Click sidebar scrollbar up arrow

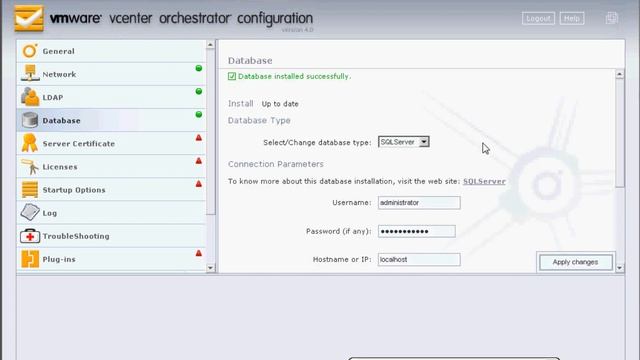(210, 44)
